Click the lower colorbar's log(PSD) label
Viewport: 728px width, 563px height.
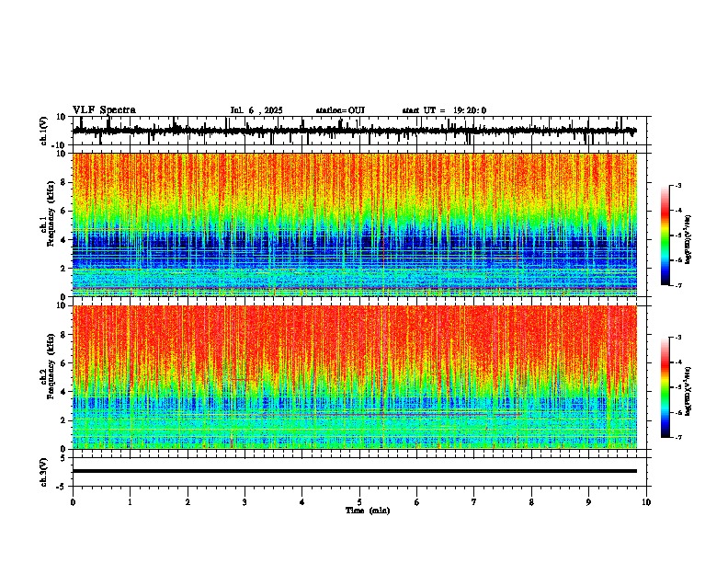coord(688,391)
